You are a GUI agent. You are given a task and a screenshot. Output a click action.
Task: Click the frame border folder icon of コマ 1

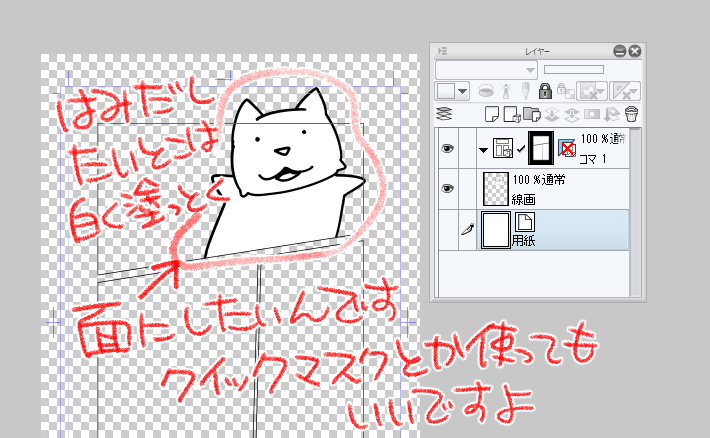tap(503, 148)
